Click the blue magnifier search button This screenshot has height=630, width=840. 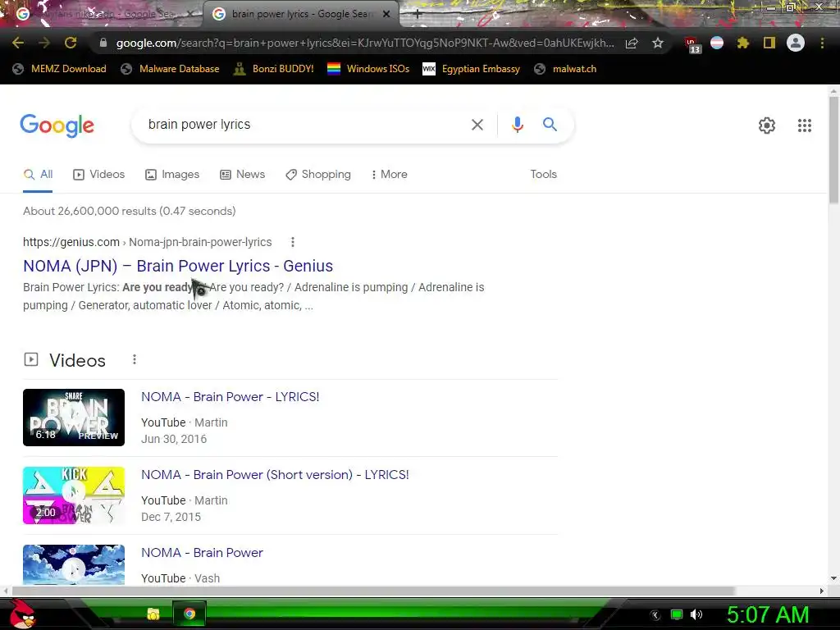coord(550,125)
